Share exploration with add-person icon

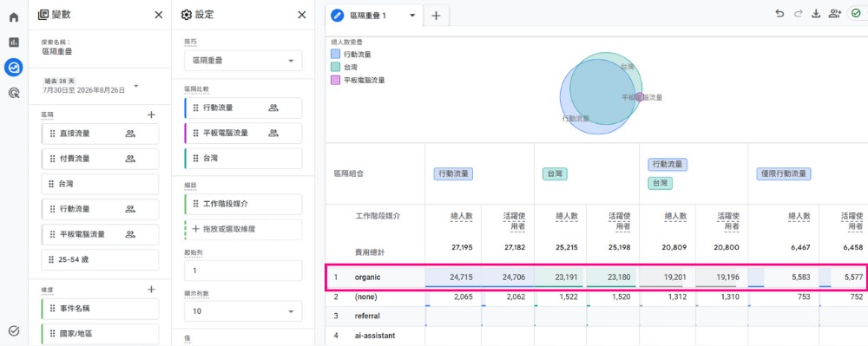click(835, 15)
